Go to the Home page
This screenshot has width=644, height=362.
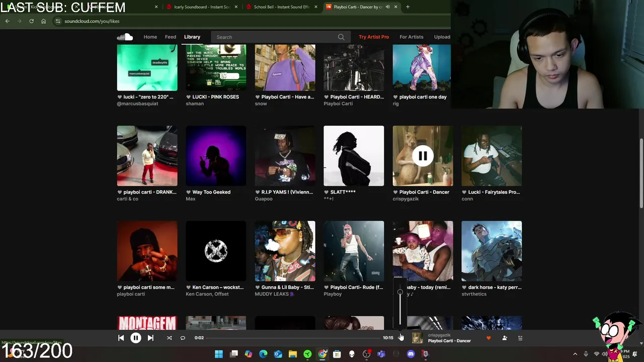(x=150, y=37)
